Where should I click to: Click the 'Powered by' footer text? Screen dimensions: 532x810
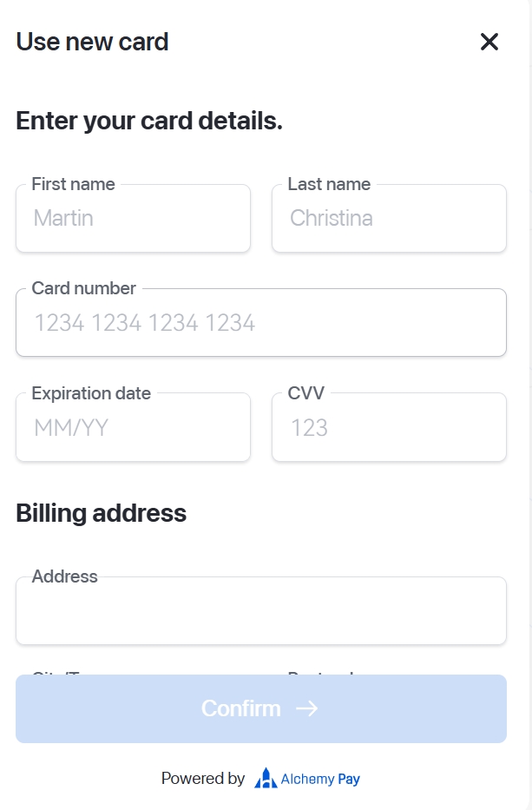coord(203,779)
